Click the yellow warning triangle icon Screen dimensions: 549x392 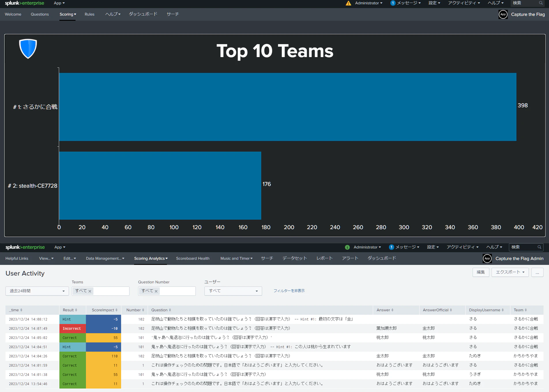click(348, 3)
